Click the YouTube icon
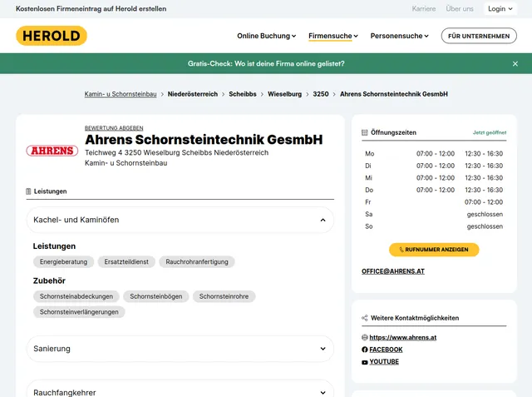Viewport: 532px width, 397px height. (x=365, y=362)
